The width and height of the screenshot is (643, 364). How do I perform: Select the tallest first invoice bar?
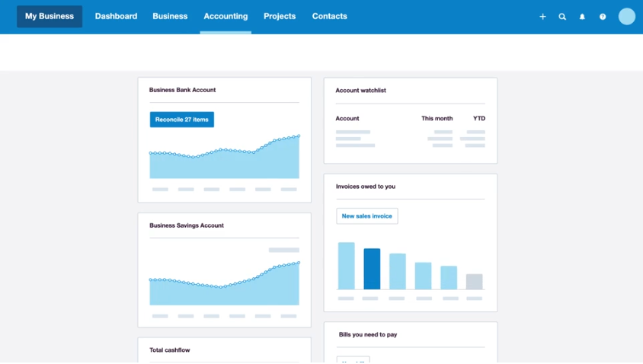[x=347, y=266]
